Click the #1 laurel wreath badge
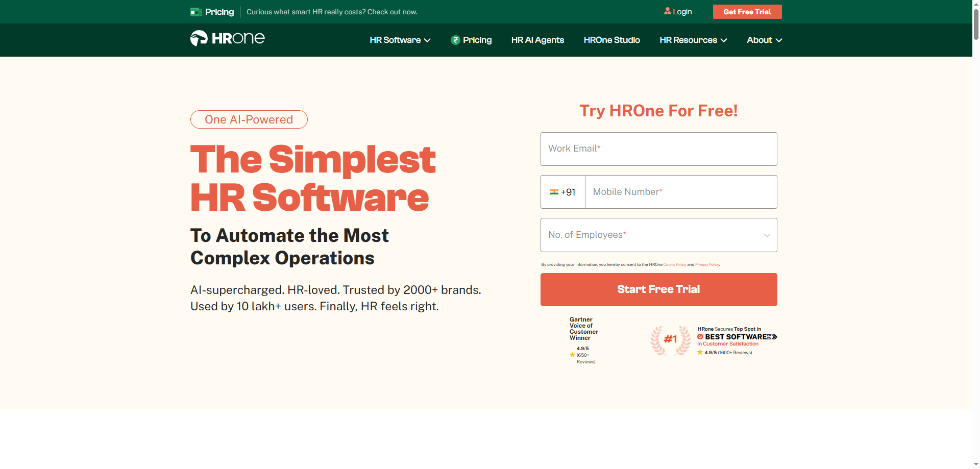The height and width of the screenshot is (469, 980). pos(670,340)
